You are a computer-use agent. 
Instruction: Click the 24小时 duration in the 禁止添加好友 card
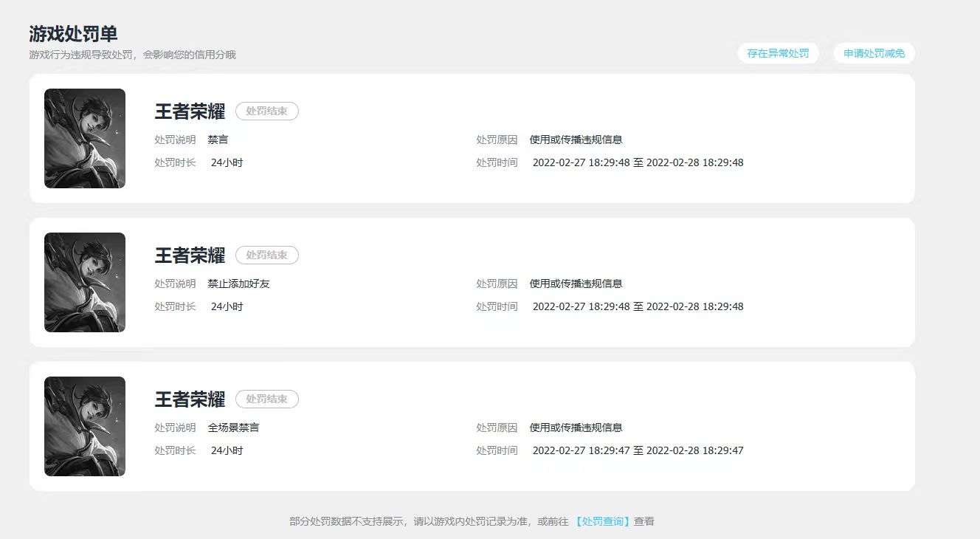[227, 306]
